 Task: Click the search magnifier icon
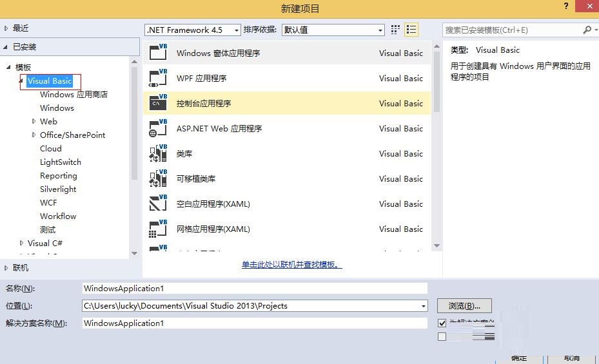coord(587,30)
